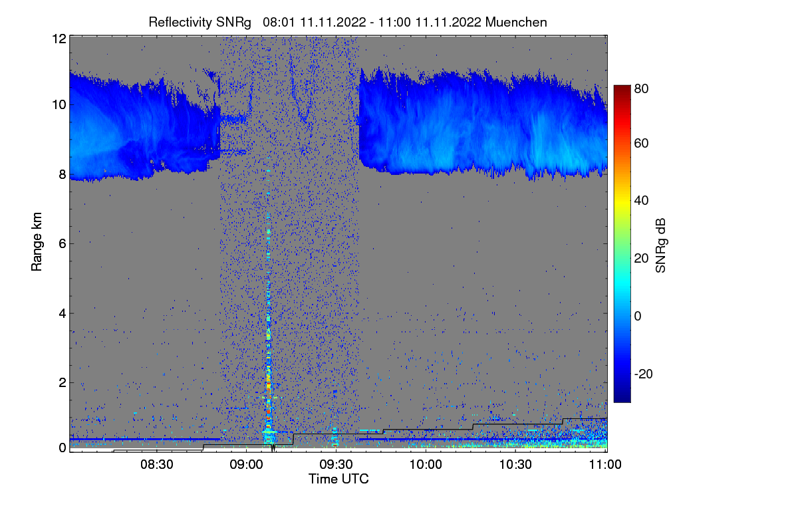Click the '60' colorbar value
The width and height of the screenshot is (798, 532).
click(641, 144)
